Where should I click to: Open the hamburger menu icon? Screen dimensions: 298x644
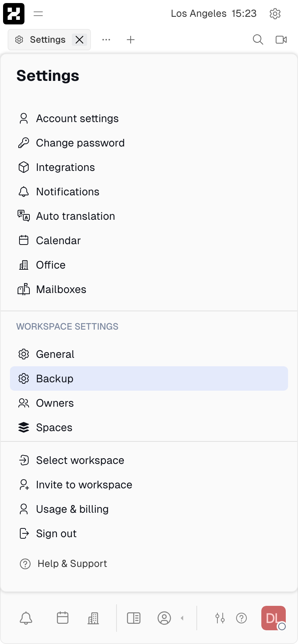(38, 14)
